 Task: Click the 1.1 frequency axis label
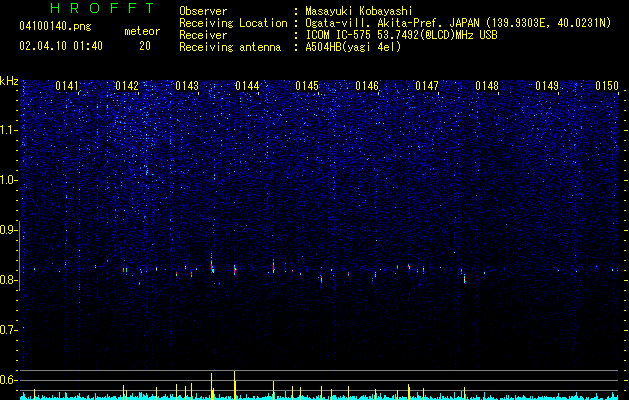coord(9,130)
